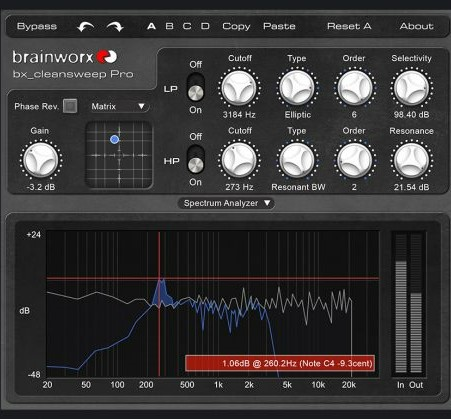Click the In level meter
Viewport: 451px width, 419px height.
coord(400,303)
